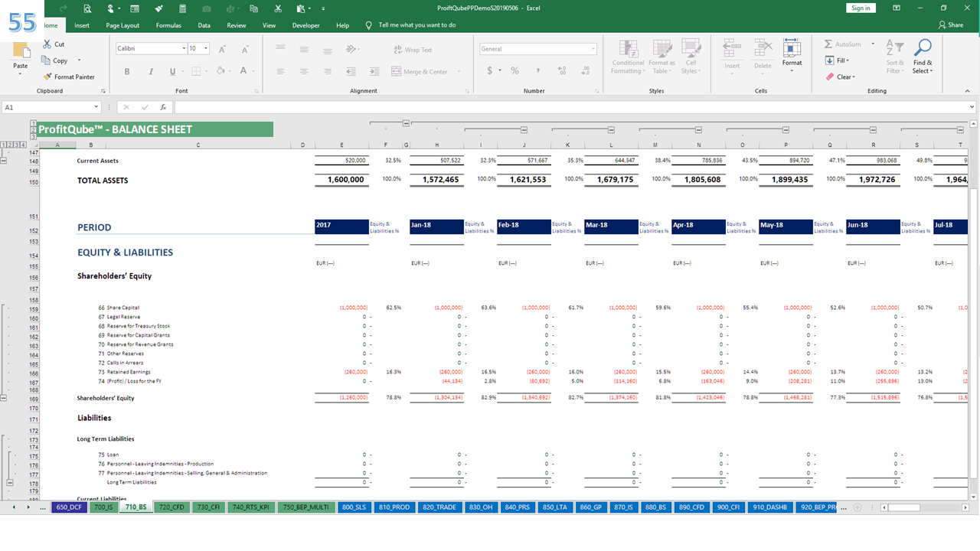This screenshot has height=551, width=980.
Task: Toggle Italic formatting
Action: point(150,71)
